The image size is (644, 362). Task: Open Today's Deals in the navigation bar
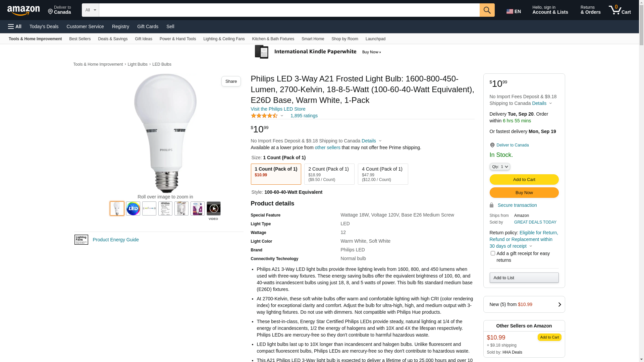[x=44, y=26]
